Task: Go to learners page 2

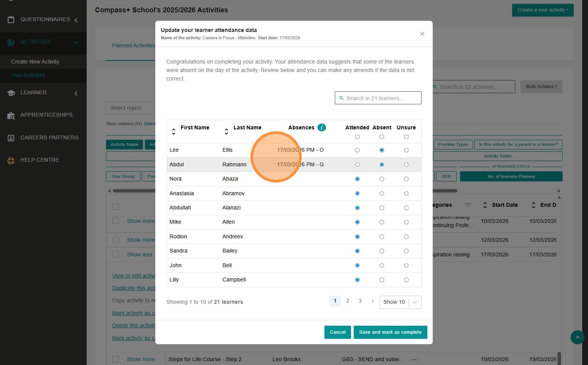Action: (x=348, y=301)
